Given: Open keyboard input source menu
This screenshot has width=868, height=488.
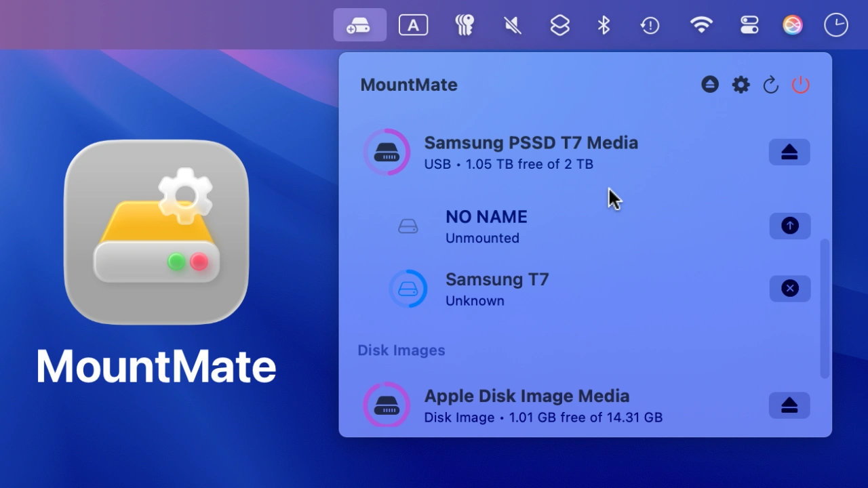Looking at the screenshot, I should coord(413,26).
